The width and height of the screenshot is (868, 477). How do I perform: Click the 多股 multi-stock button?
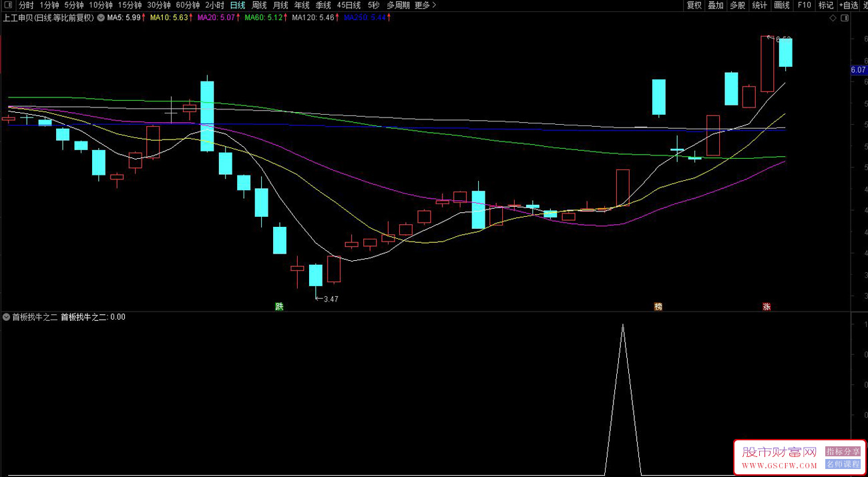[x=737, y=5]
